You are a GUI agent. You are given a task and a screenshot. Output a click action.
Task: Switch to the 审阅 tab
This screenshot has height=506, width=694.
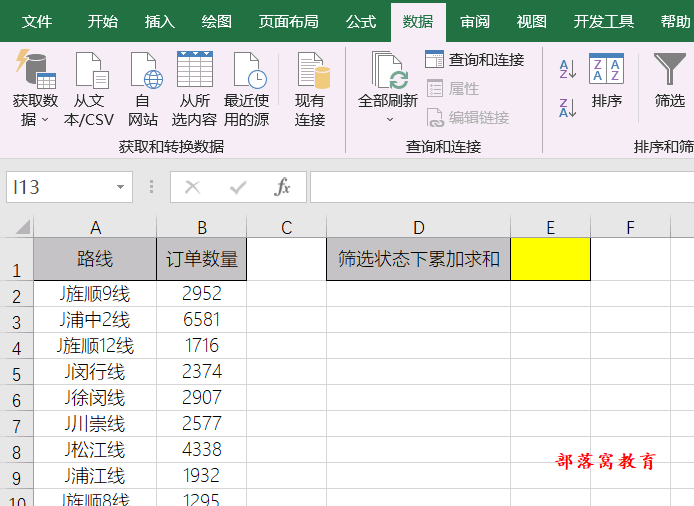[x=475, y=21]
